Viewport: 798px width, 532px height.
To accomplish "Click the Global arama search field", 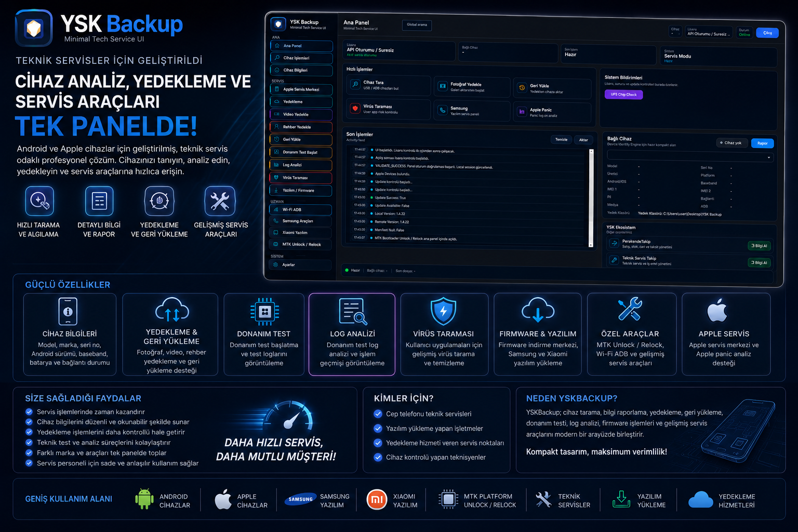I will 417,25.
